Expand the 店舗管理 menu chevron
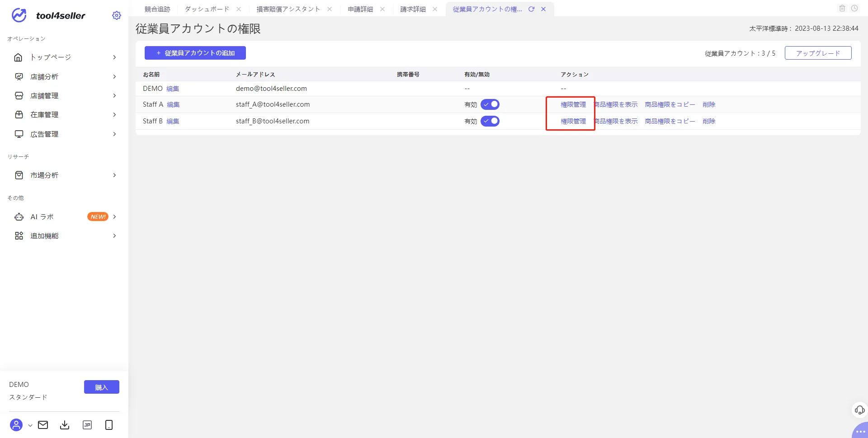 click(114, 96)
